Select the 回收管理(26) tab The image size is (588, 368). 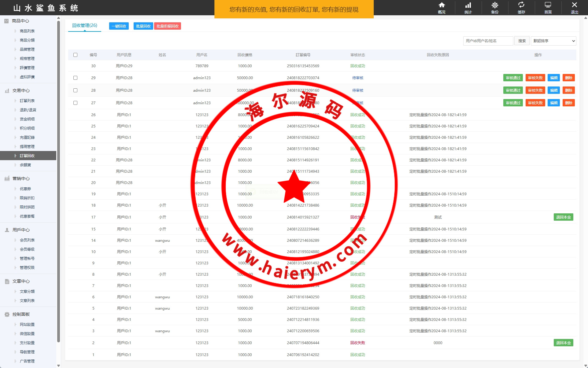(x=84, y=26)
